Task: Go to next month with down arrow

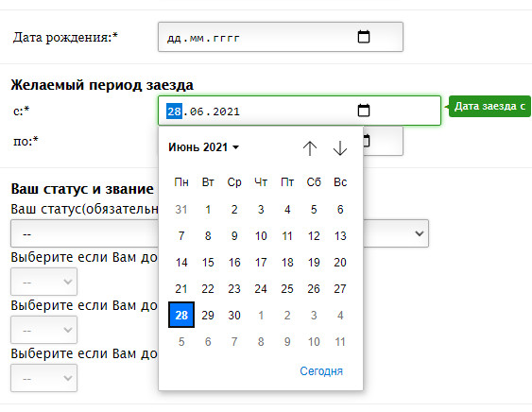Action: click(339, 148)
